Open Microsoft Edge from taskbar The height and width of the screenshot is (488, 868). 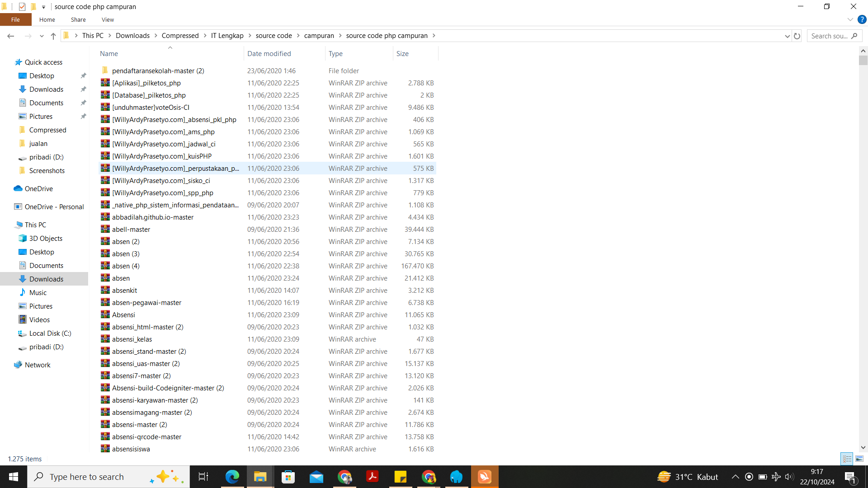(232, 477)
